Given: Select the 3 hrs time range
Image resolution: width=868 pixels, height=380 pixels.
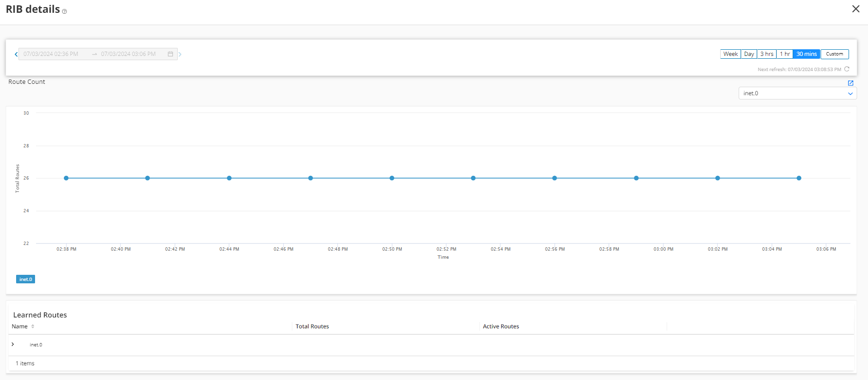Looking at the screenshot, I should (767, 54).
